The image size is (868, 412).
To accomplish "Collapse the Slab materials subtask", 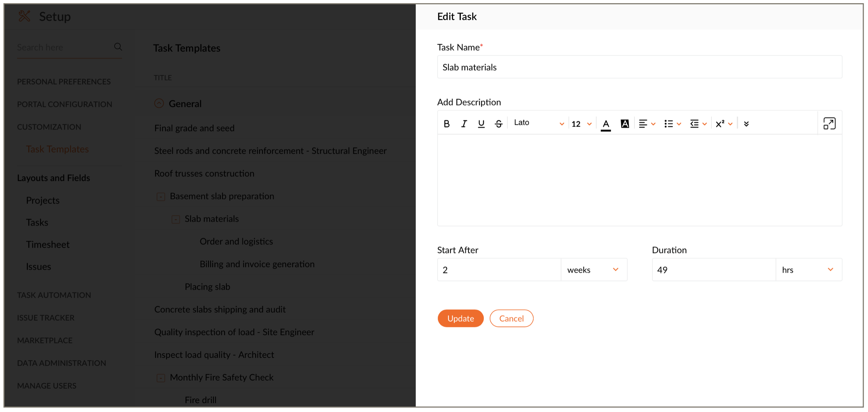I will click(176, 219).
